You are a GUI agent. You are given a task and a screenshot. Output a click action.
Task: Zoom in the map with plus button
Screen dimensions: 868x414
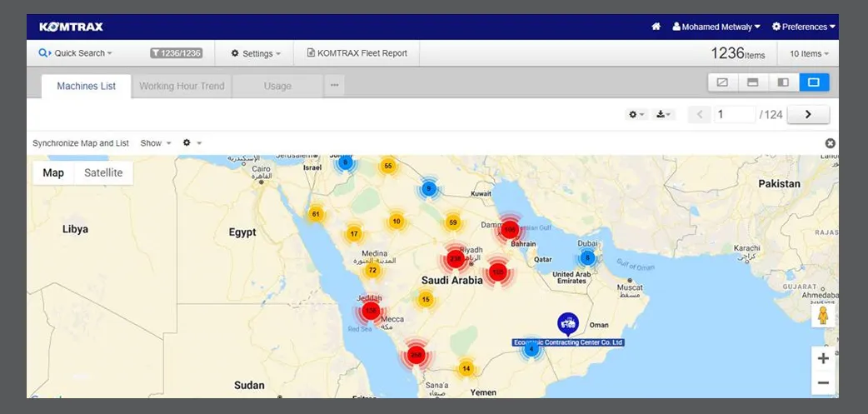[823, 359]
